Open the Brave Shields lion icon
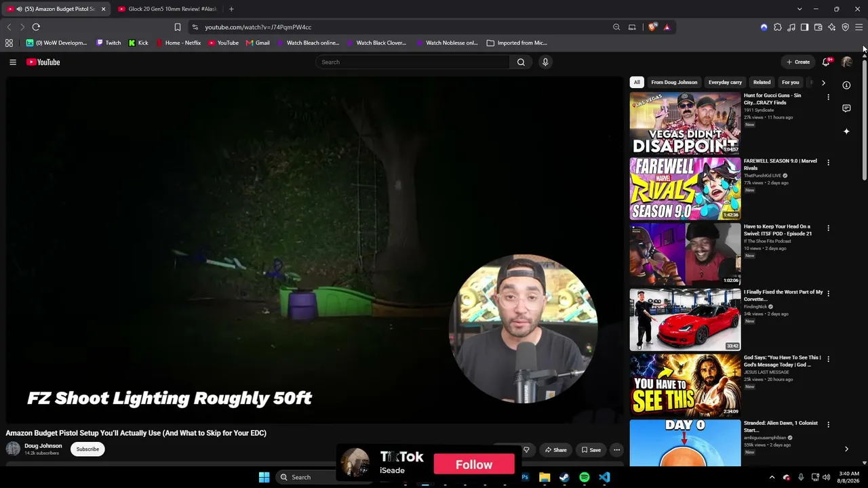868x488 pixels. [652, 27]
